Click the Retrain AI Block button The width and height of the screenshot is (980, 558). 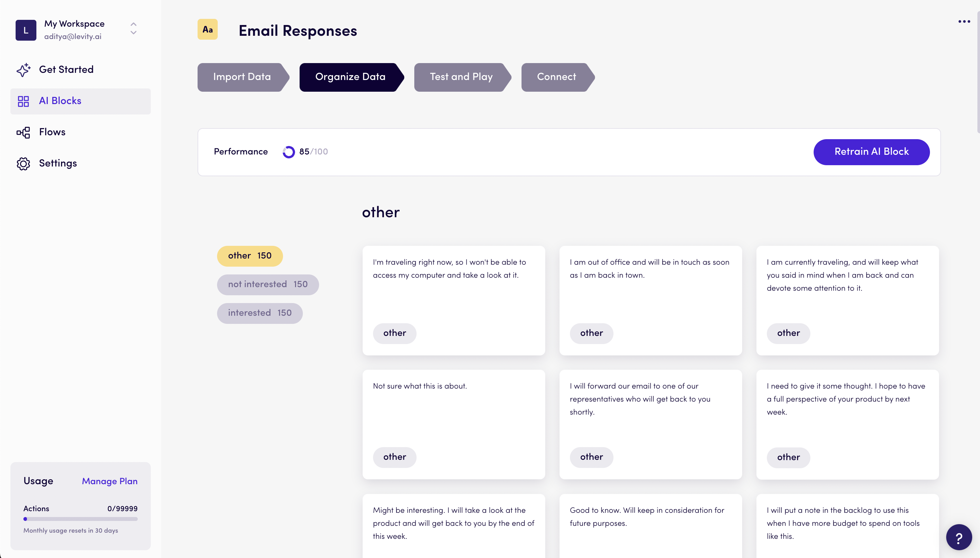pyautogui.click(x=871, y=152)
